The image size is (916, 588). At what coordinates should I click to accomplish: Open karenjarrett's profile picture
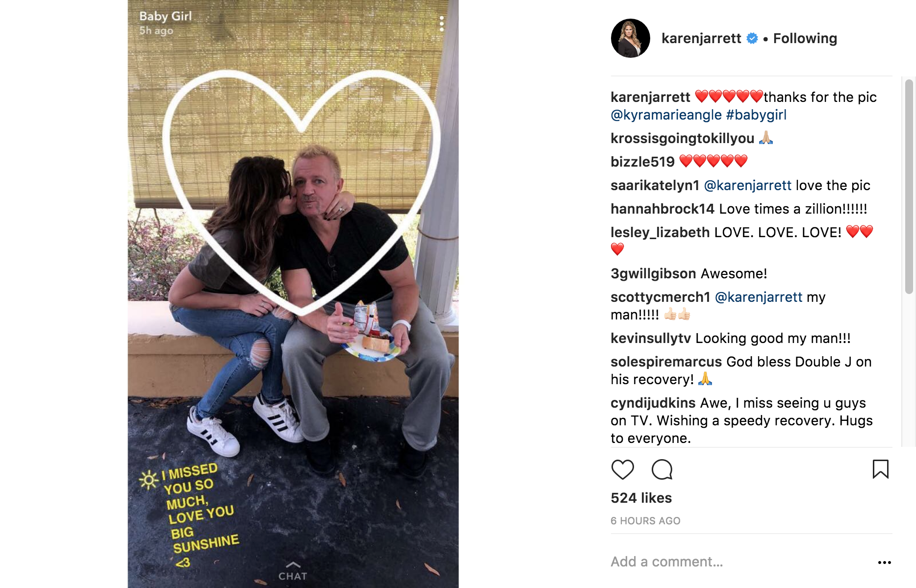pos(630,38)
